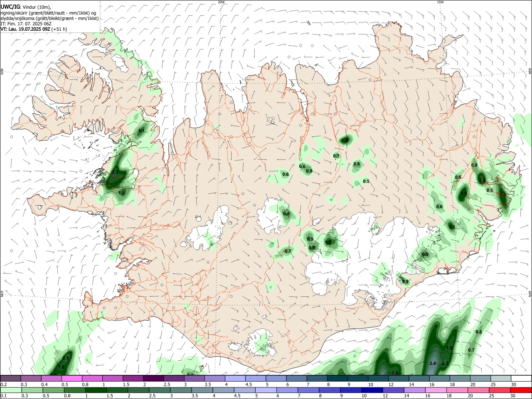Screen dimensions: 532x399
Task: Select the white 30 swatch in top legend row
Action: (520, 379)
